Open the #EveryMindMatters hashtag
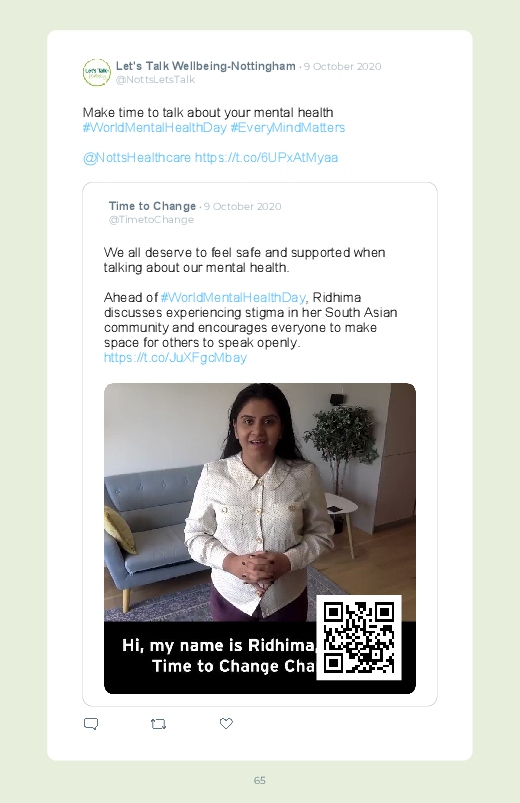Viewport: 520px width, 803px height. click(287, 128)
